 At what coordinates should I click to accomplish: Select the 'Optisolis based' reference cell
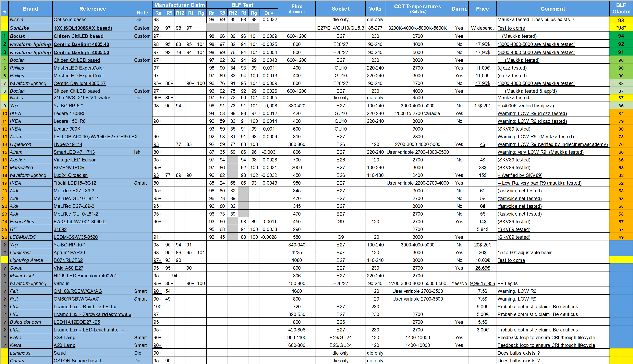point(93,20)
